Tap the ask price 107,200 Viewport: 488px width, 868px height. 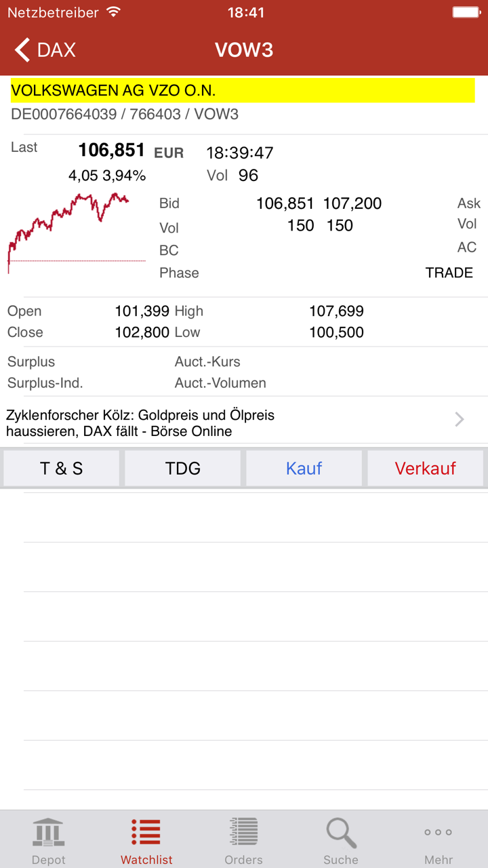coord(352,203)
